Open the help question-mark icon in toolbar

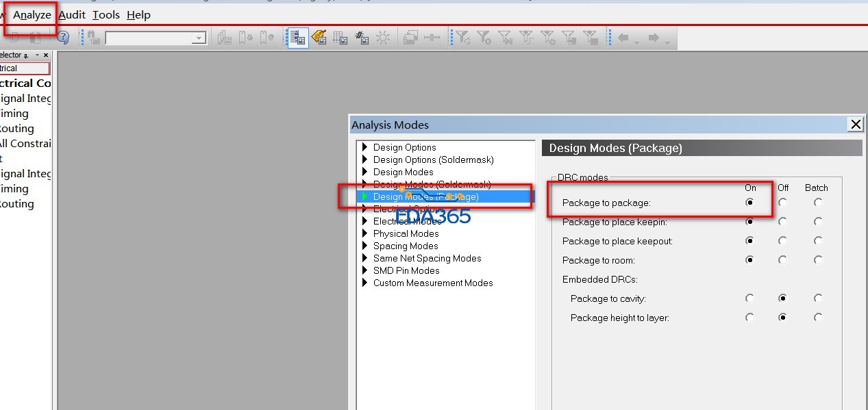63,38
